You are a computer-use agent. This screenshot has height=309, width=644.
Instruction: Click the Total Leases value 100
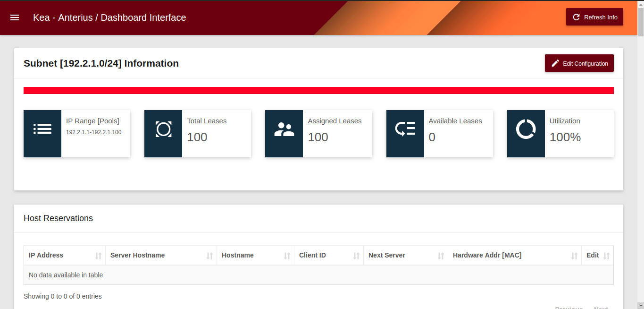197,137
